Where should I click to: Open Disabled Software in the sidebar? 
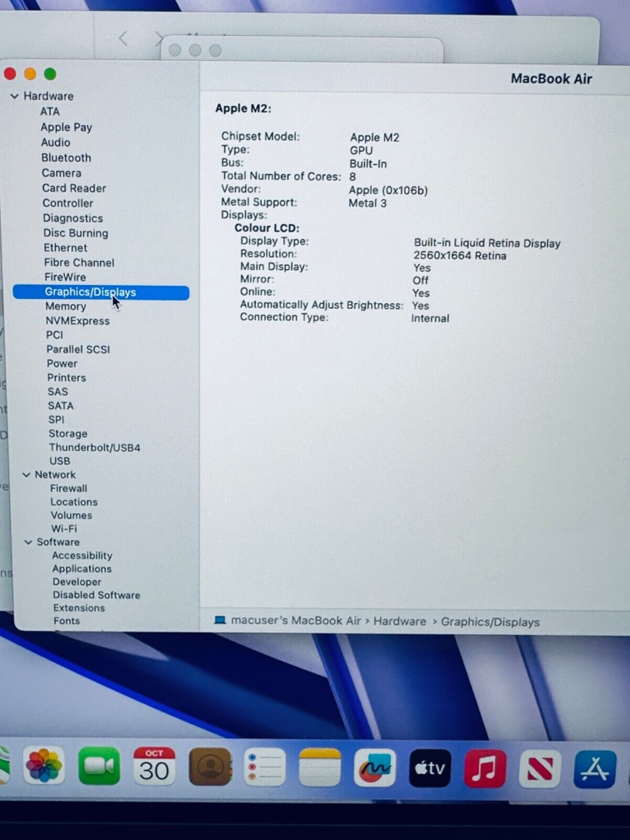pyautogui.click(x=97, y=595)
